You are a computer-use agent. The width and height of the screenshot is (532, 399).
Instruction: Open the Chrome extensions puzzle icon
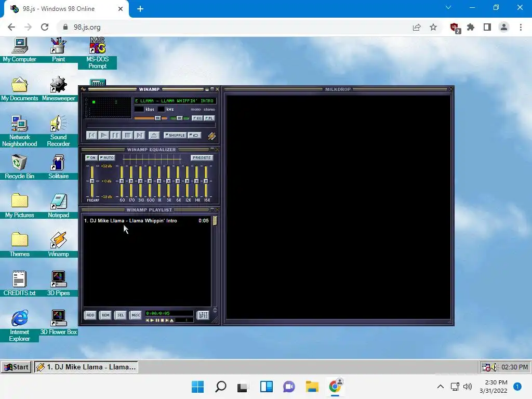coord(471,27)
